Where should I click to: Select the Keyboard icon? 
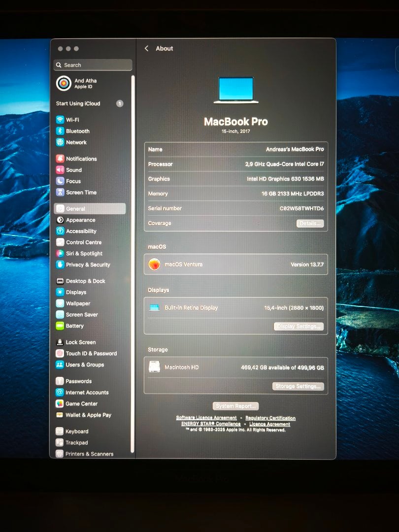60,431
